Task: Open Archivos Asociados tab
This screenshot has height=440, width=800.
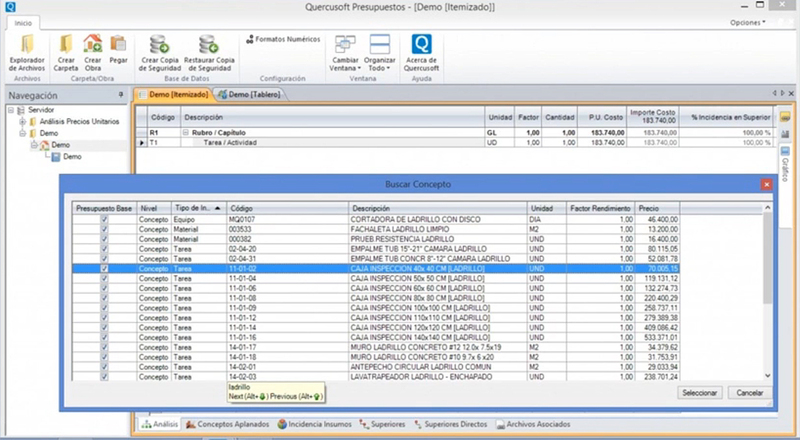Action: pos(533,424)
